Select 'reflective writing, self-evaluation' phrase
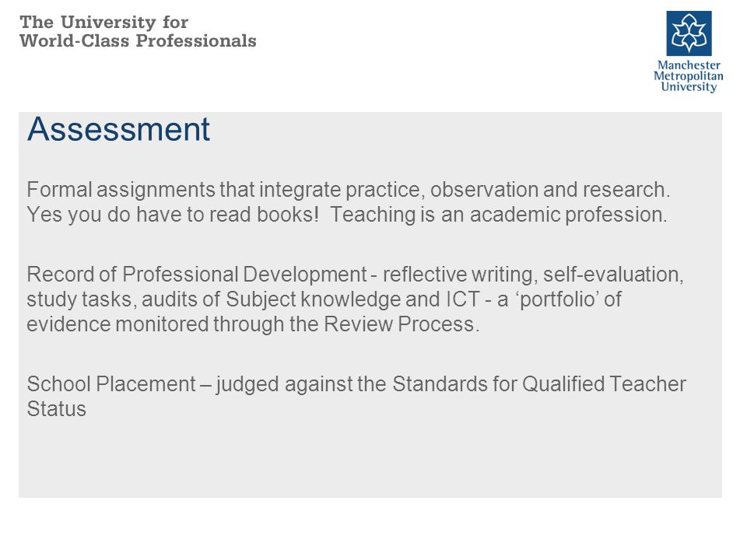 coord(532,275)
